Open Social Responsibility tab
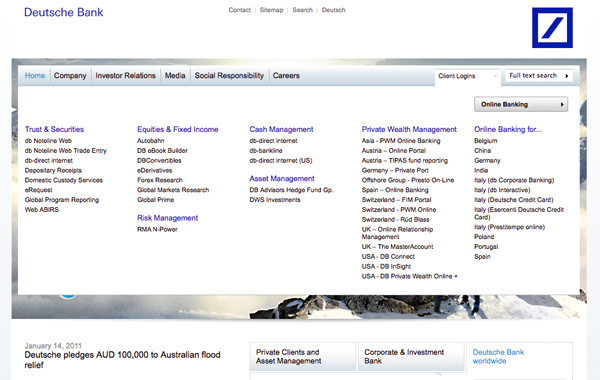 229,76
